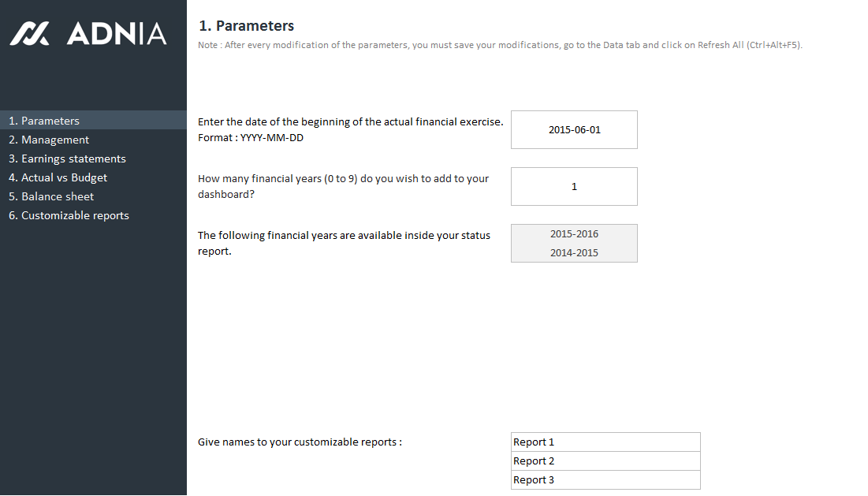Click the "1. Parameters" page heading
The height and width of the screenshot is (496, 868).
click(x=247, y=26)
